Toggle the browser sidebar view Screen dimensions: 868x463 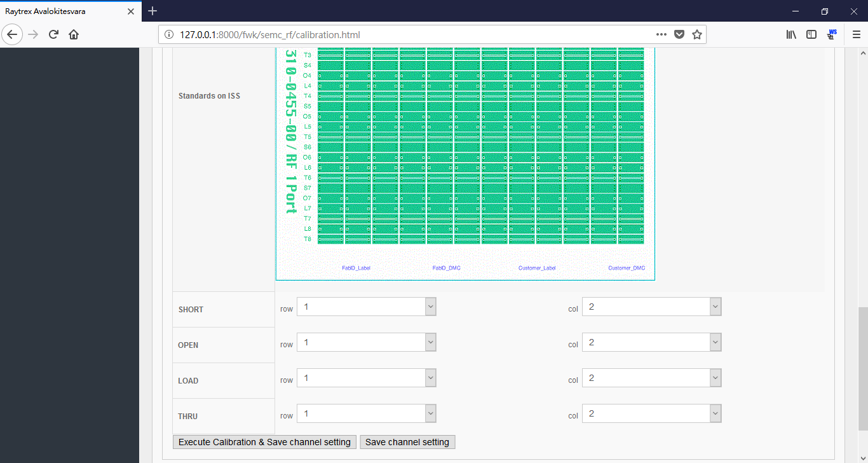pyautogui.click(x=811, y=34)
